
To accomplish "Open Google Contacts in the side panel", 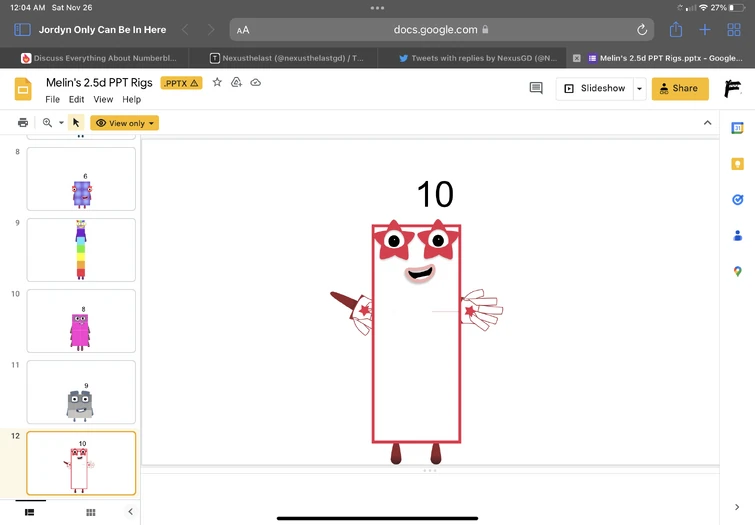I will 738,236.
